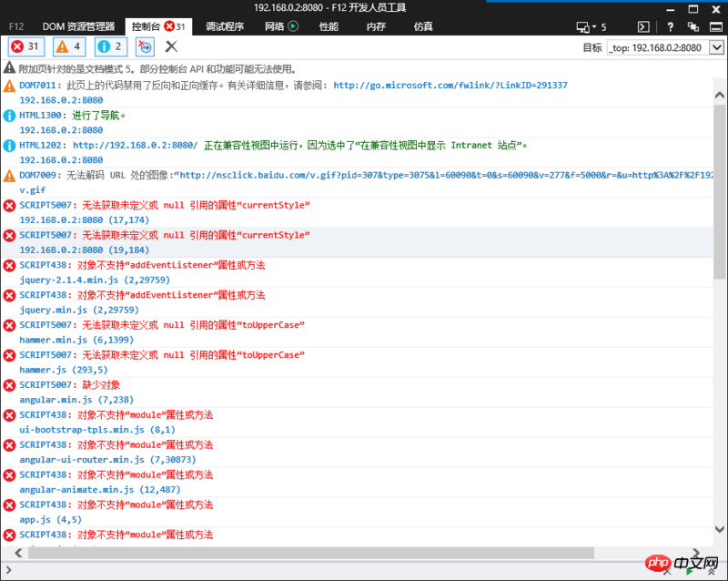Click the vertical scrollbar up arrow
728x581 pixels.
click(720, 95)
